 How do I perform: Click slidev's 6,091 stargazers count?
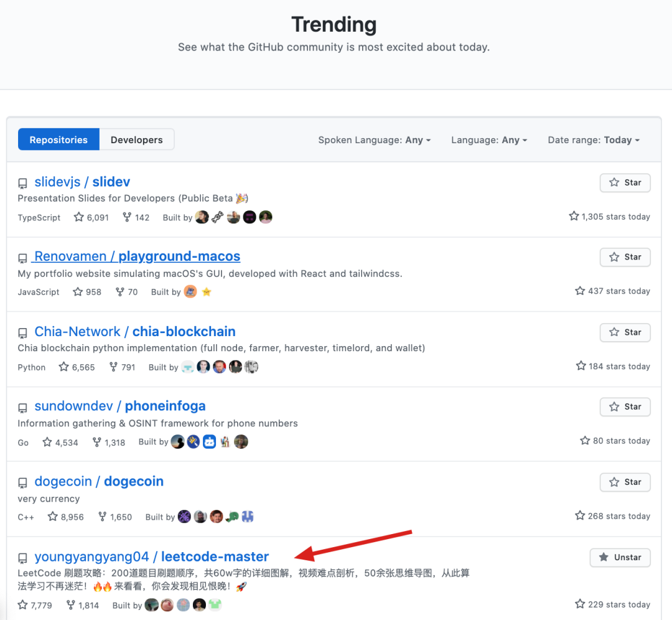click(x=91, y=217)
